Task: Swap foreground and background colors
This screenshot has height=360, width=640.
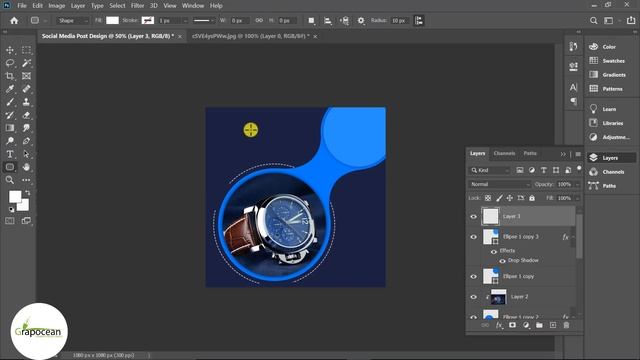Action: (28, 192)
